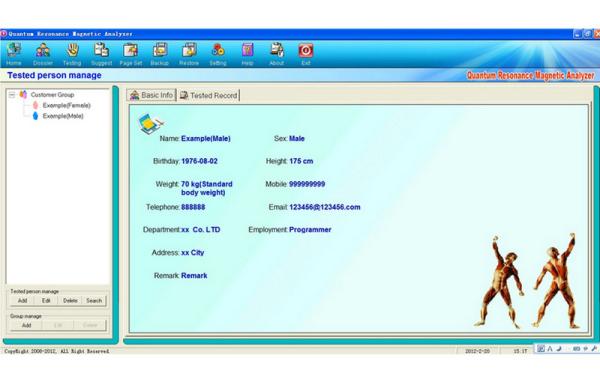The image size is (600, 385).
Task: Click the blue Example(Male) person icon
Action: tap(35, 116)
